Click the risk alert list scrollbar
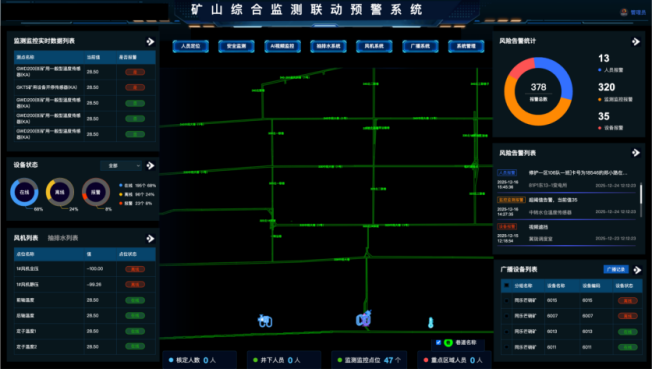Viewport: 652px width, 369px height. [x=641, y=194]
